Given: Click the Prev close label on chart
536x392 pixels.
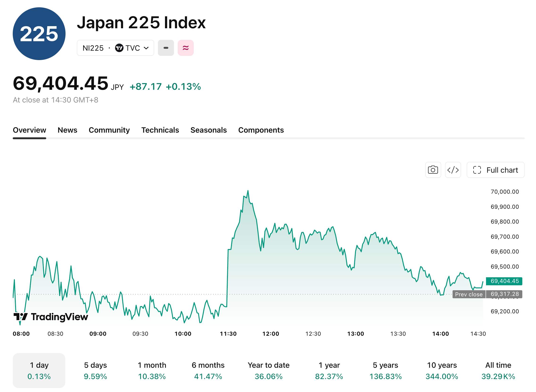Looking at the screenshot, I should coord(469,294).
